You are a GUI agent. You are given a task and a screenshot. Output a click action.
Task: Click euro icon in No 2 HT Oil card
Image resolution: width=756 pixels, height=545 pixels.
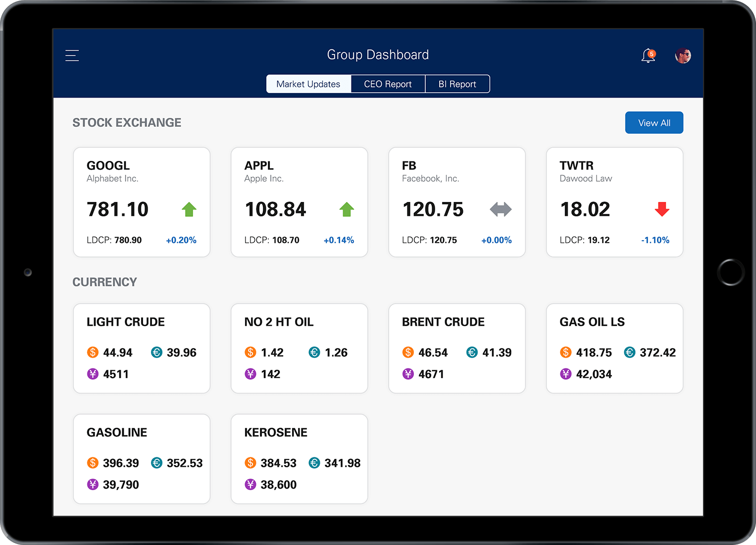point(314,352)
